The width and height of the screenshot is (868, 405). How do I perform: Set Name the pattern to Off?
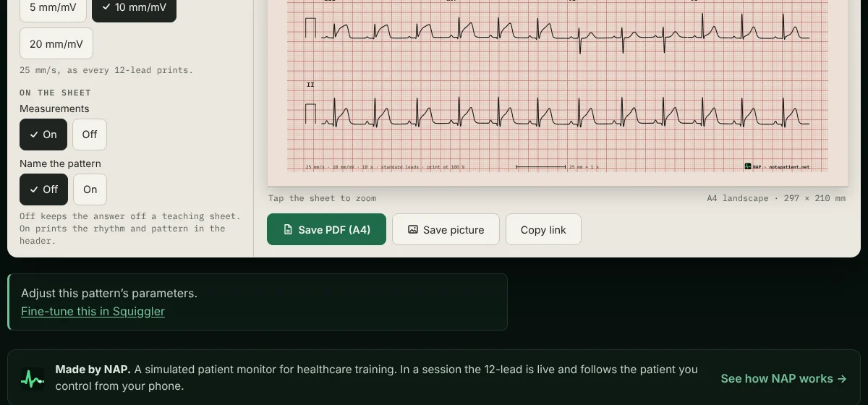click(x=43, y=189)
